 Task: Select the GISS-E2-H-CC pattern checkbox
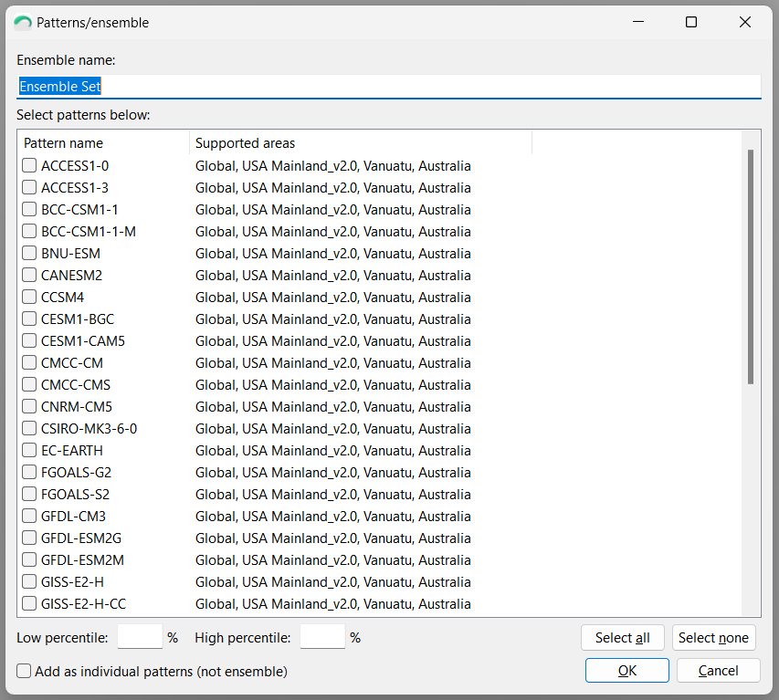(29, 603)
